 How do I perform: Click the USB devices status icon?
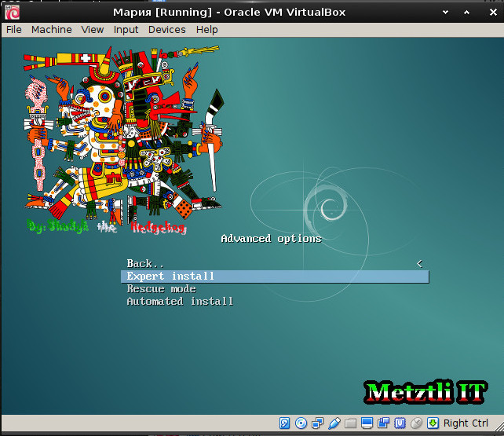pyautogui.click(x=334, y=423)
